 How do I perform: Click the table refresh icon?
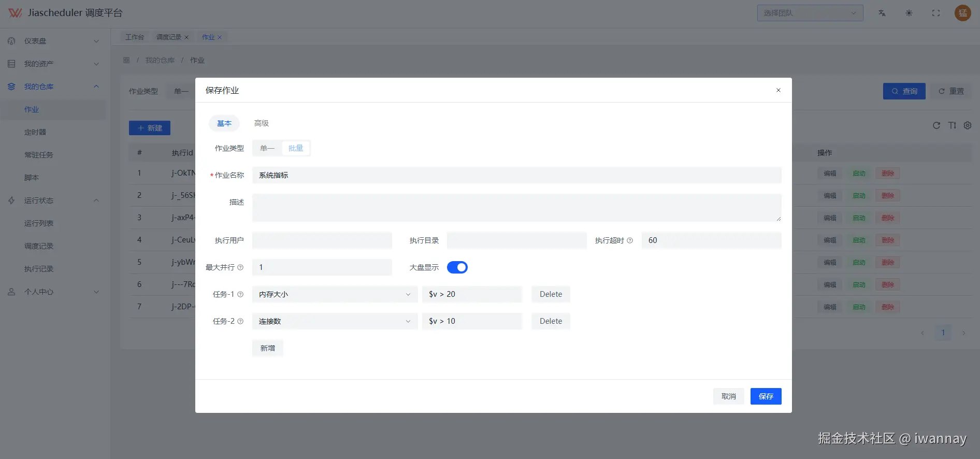936,125
